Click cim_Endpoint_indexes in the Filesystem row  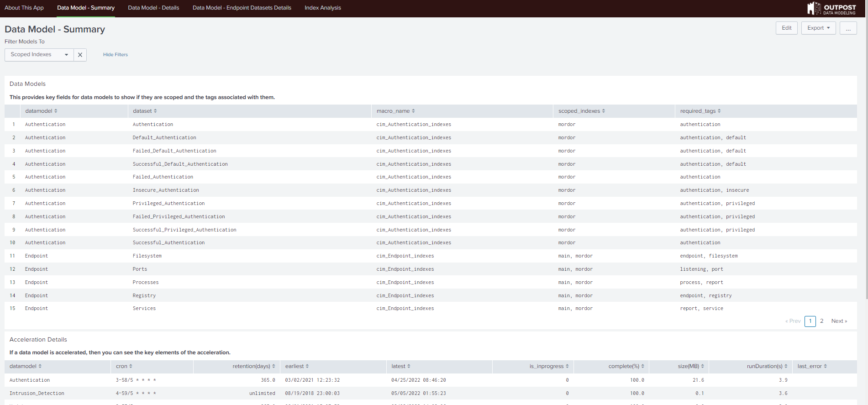coord(405,256)
